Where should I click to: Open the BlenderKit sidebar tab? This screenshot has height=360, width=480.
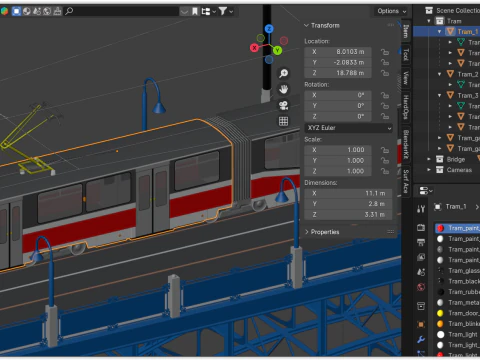406,145
